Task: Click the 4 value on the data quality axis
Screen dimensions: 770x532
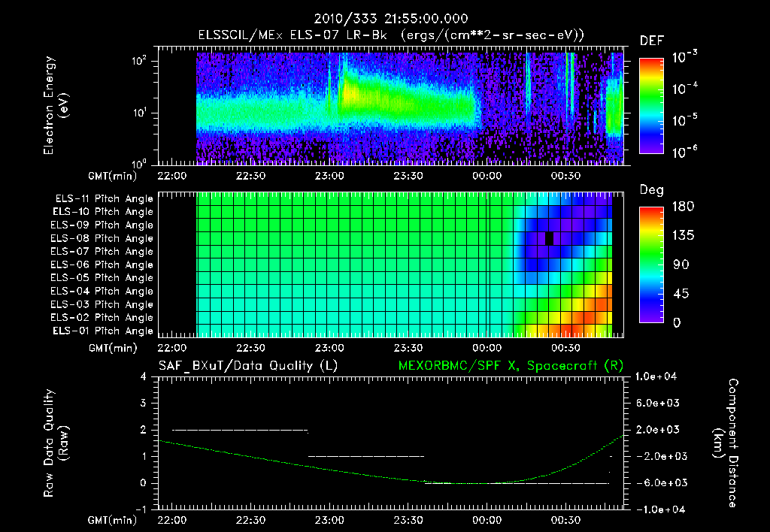Action: click(x=144, y=376)
